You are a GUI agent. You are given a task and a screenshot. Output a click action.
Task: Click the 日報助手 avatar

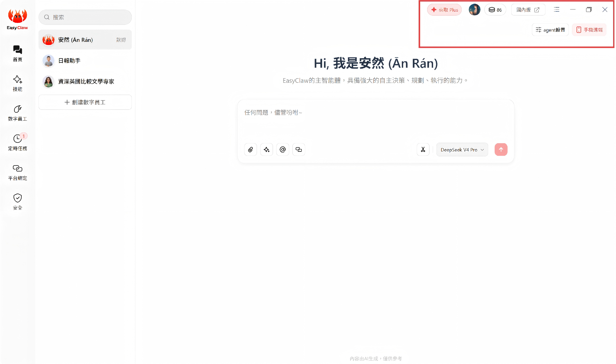tap(48, 61)
